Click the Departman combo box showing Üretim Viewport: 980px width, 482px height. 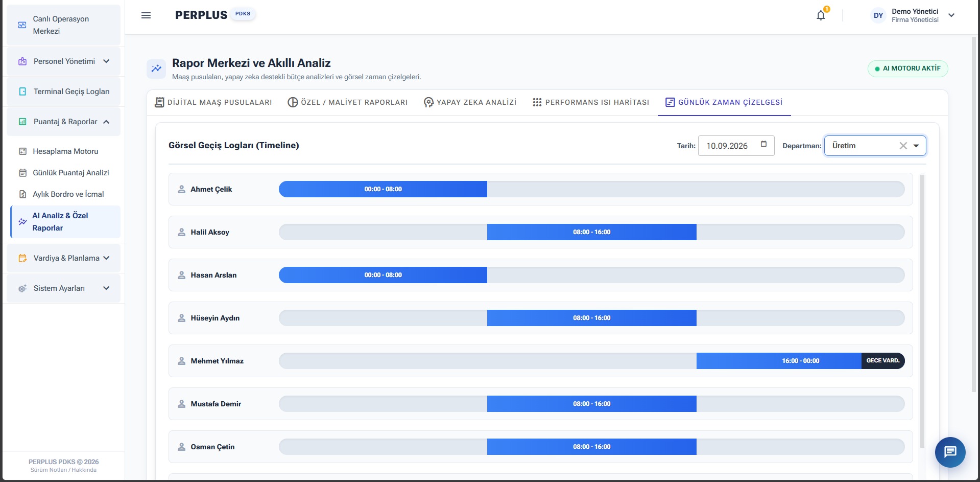tap(875, 146)
